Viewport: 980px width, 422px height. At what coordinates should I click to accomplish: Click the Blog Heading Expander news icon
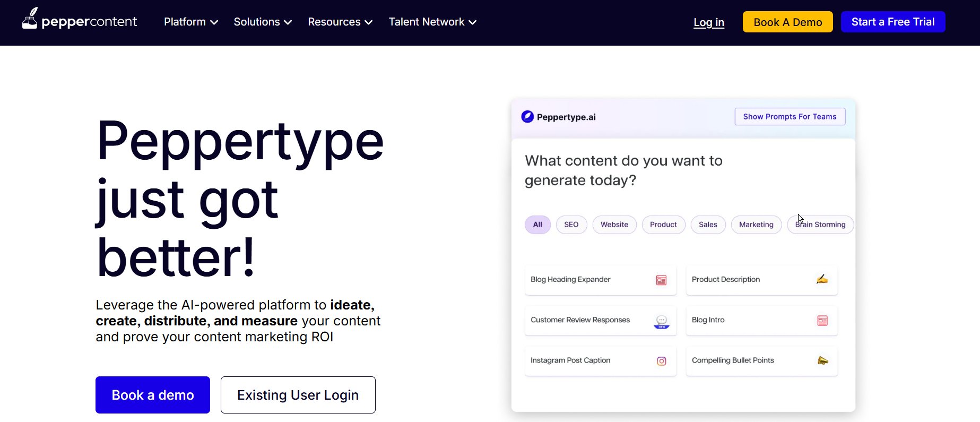[x=661, y=280]
